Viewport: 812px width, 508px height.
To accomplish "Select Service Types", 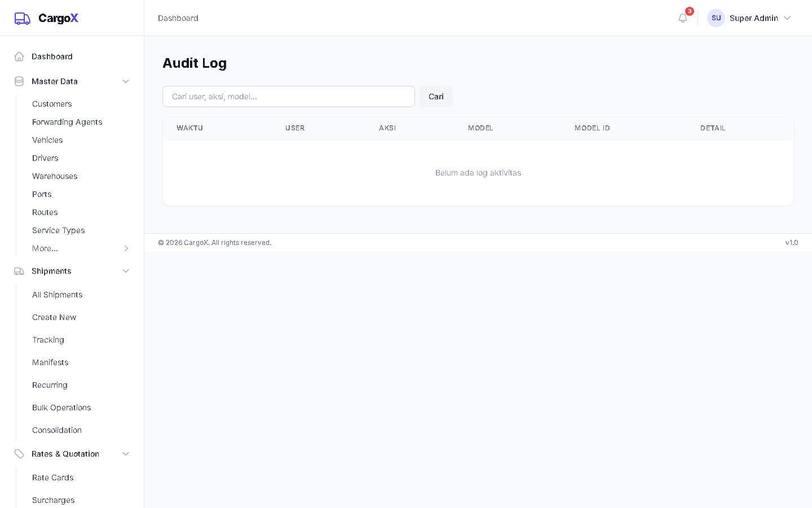I will click(59, 230).
